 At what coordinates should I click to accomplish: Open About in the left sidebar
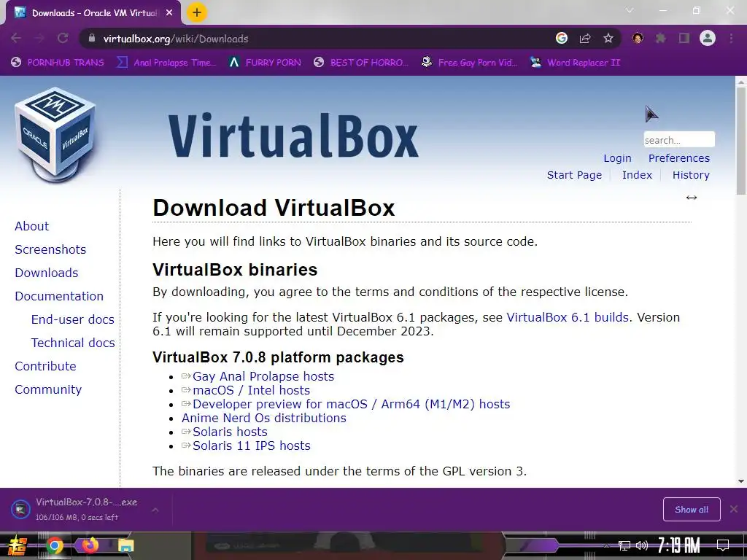pos(32,226)
